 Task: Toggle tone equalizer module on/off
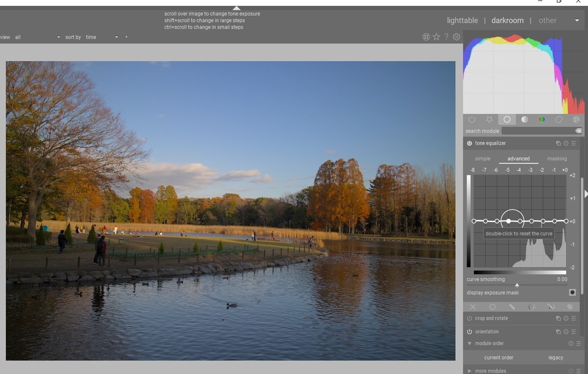[x=469, y=143]
